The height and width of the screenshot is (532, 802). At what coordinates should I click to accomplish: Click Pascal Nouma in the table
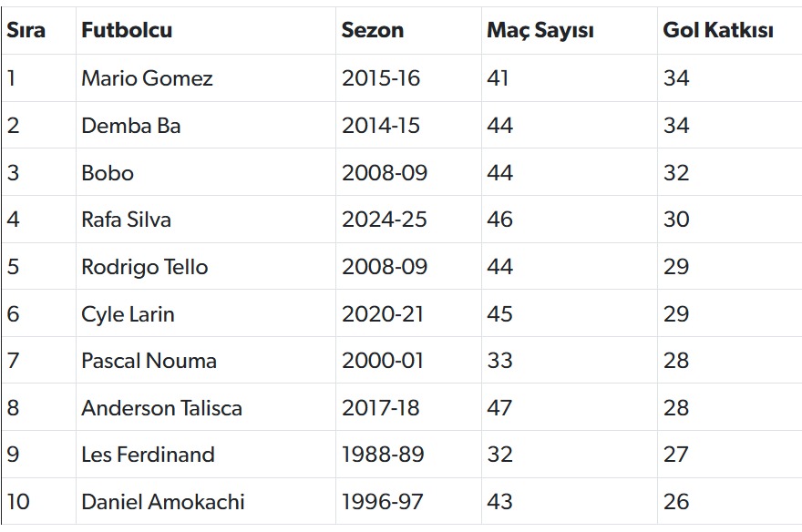pyautogui.click(x=149, y=361)
